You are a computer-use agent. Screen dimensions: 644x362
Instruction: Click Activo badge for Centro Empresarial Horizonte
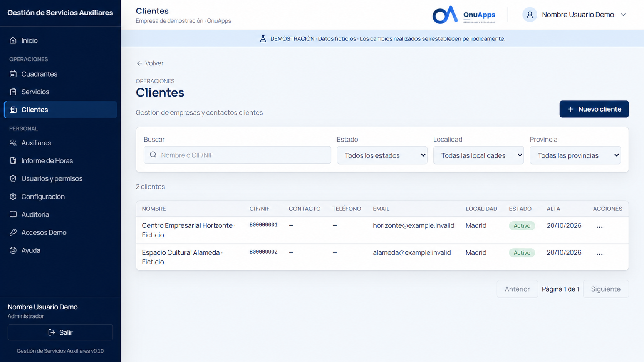pos(522,226)
